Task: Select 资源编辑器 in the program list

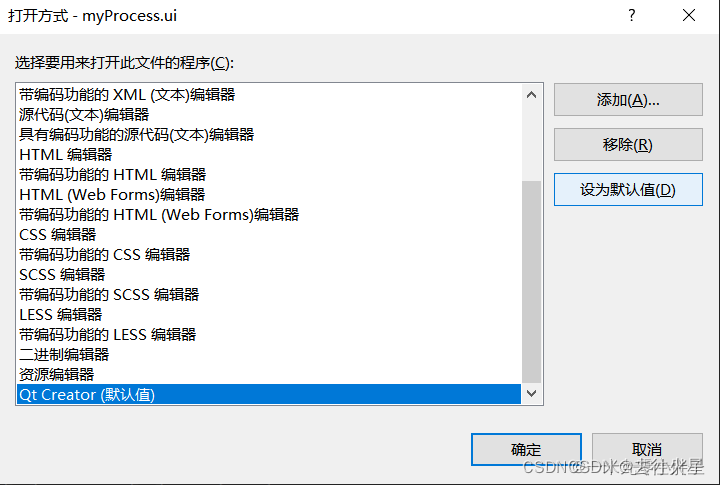Action: click(x=269, y=374)
